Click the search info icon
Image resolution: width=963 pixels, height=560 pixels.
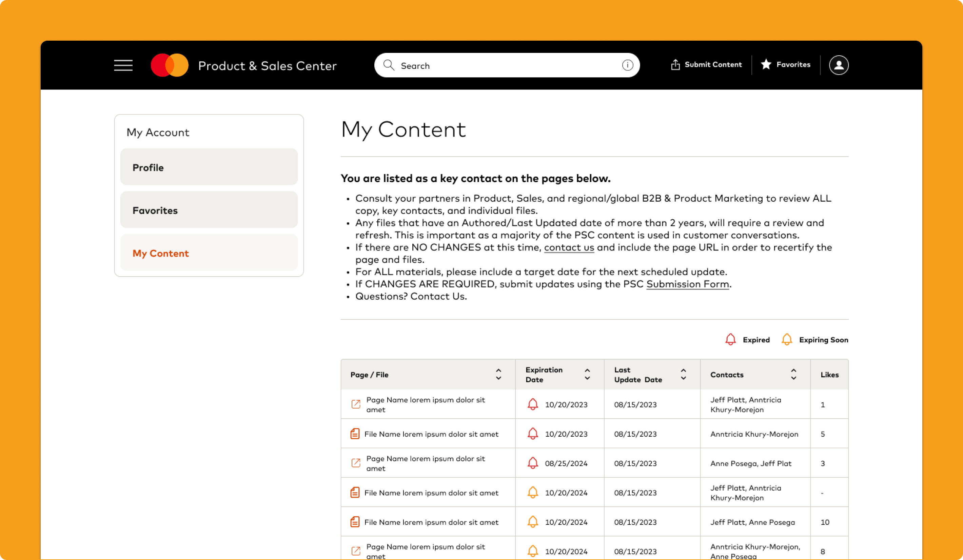627,65
